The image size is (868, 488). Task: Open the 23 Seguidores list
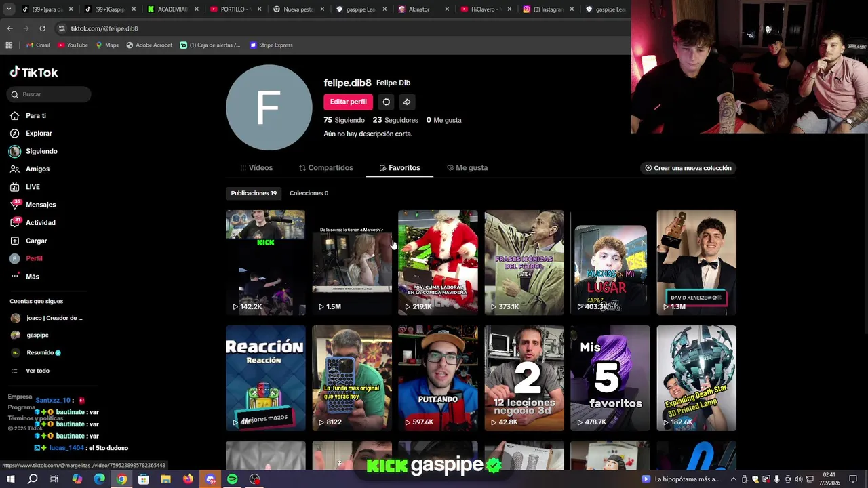tap(395, 120)
